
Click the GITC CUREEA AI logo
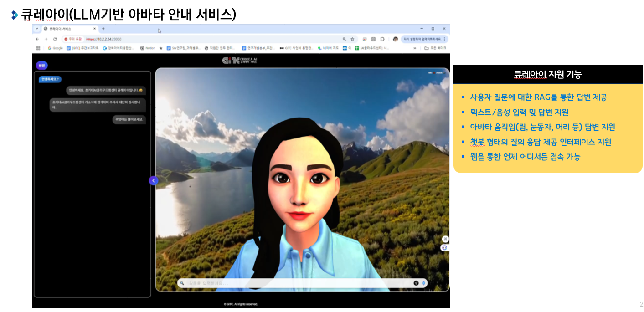[x=240, y=61]
